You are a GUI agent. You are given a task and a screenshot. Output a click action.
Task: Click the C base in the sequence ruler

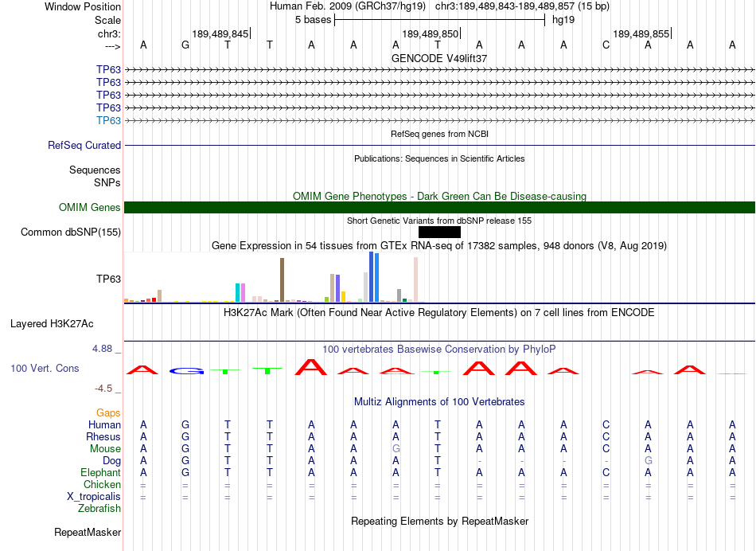[606, 45]
